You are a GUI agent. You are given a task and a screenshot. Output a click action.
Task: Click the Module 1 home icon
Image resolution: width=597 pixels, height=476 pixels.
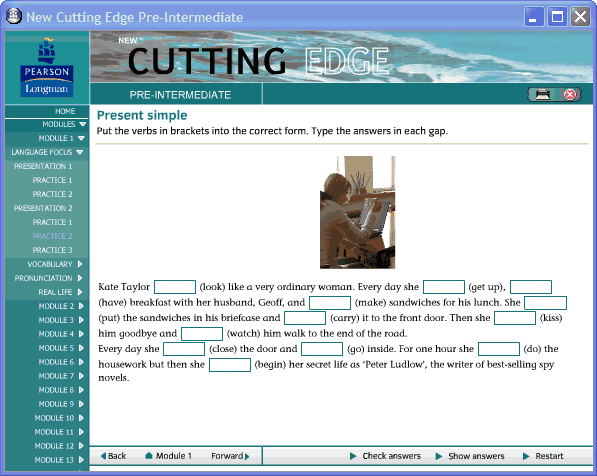(149, 455)
